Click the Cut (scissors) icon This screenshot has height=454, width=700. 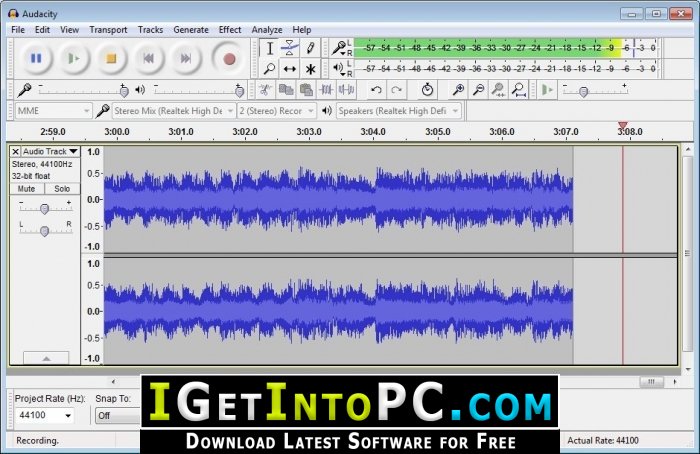[x=265, y=90]
